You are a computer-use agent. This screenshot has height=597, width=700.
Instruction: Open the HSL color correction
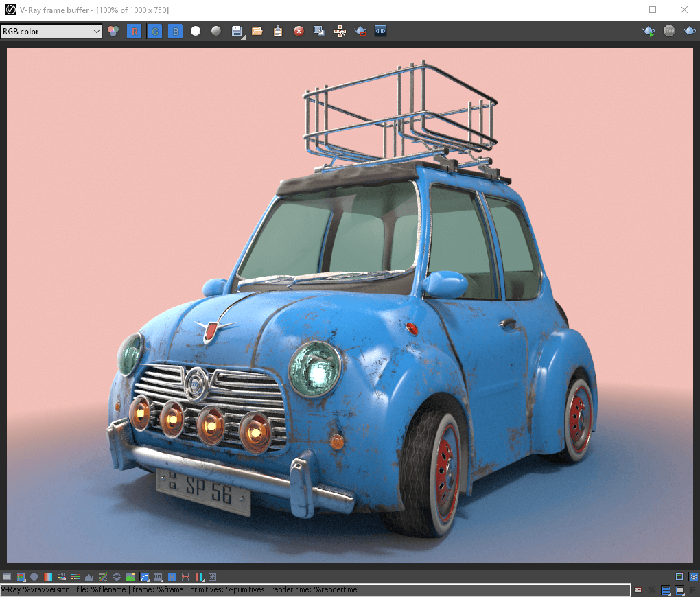(62, 576)
